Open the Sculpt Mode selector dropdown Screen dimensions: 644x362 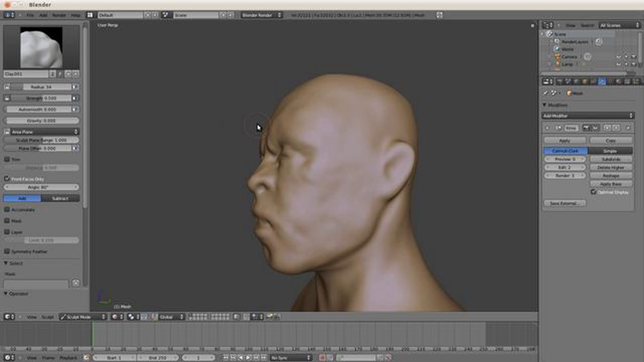83,317
